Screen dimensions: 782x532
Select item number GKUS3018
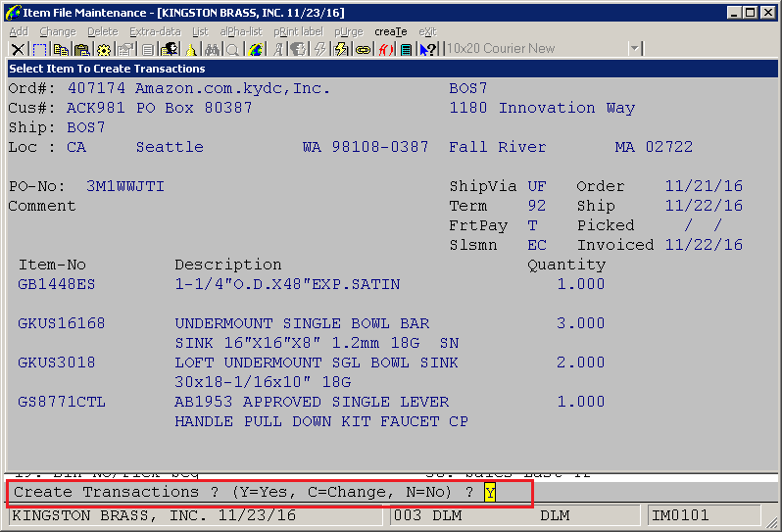pyautogui.click(x=57, y=363)
